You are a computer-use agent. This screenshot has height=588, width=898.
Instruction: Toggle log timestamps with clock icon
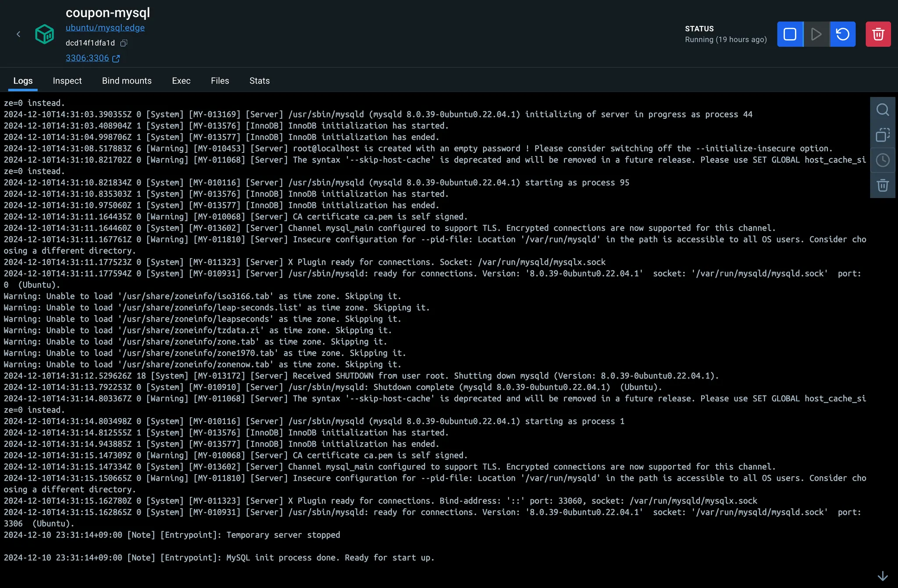[x=882, y=160]
